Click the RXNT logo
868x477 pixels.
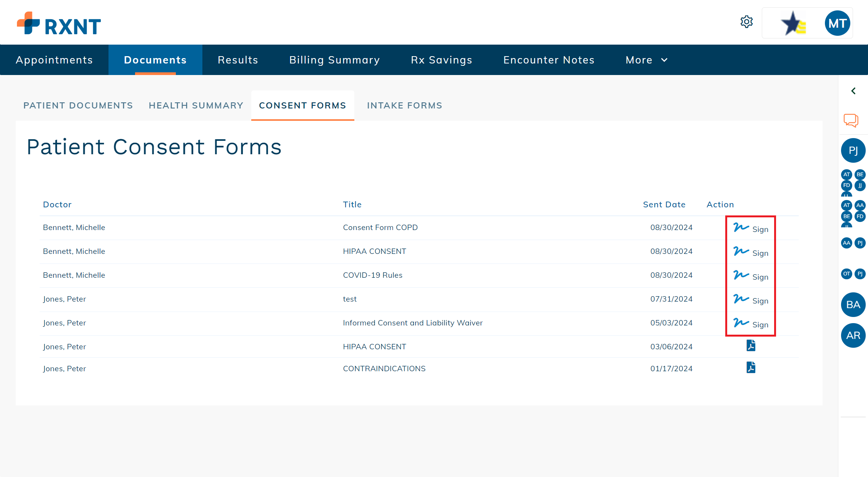(59, 23)
